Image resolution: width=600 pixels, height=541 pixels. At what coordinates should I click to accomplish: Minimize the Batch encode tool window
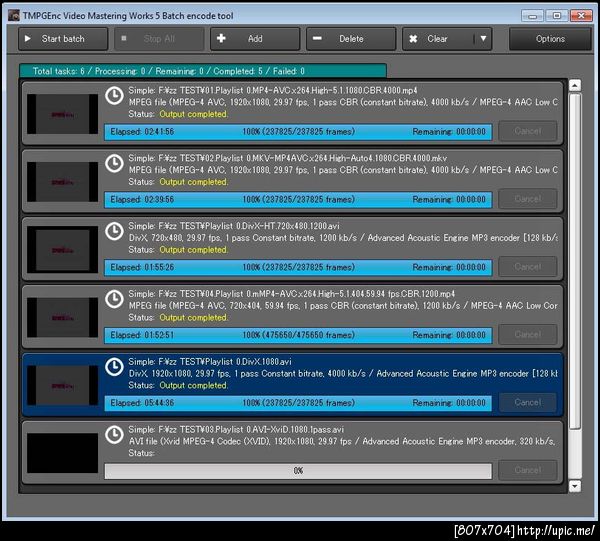(x=532, y=16)
